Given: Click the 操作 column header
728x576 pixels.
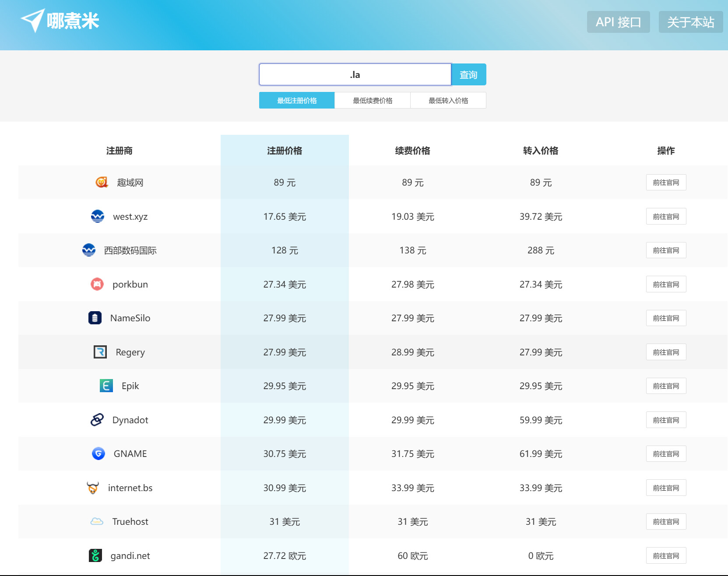Looking at the screenshot, I should (x=666, y=151).
